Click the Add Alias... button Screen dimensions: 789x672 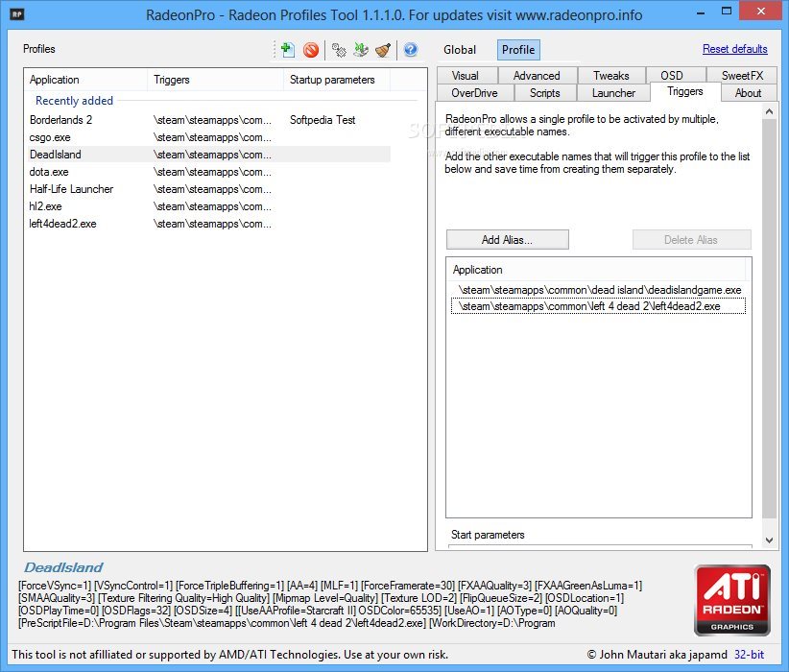[507, 240]
